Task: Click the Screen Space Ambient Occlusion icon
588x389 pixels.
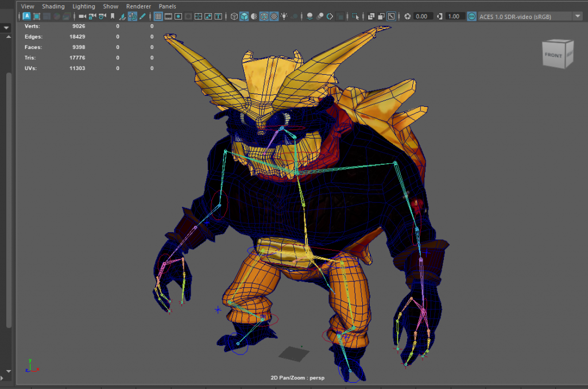Action: point(310,16)
